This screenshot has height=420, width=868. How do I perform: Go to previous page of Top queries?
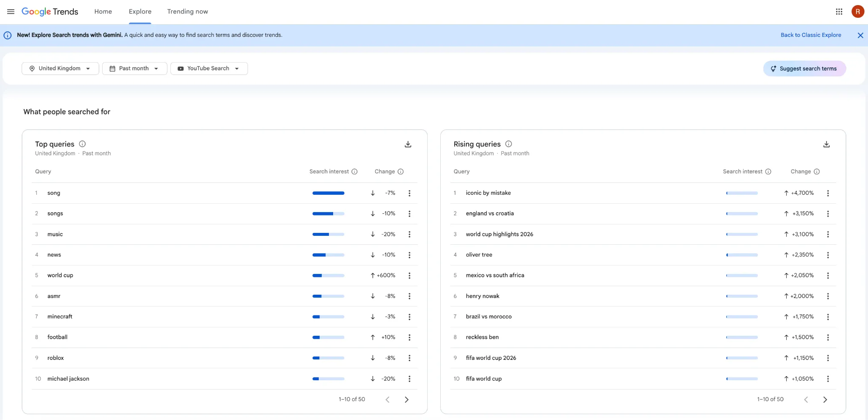point(387,399)
